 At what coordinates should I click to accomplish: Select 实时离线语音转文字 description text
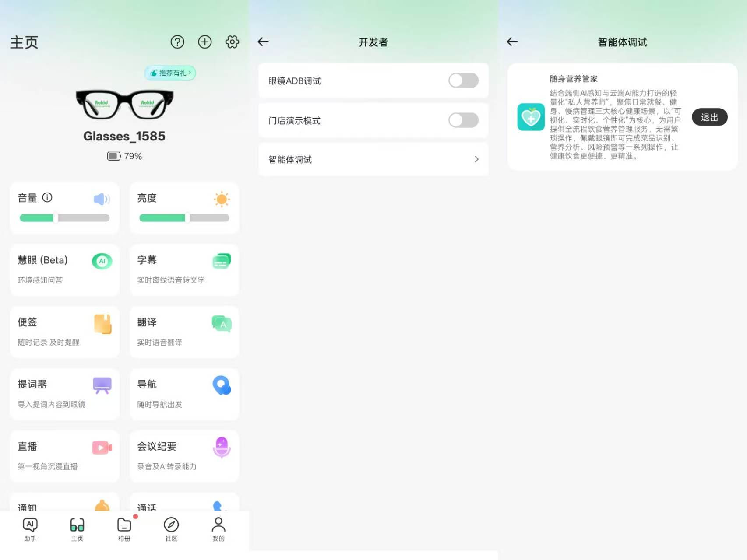click(171, 280)
